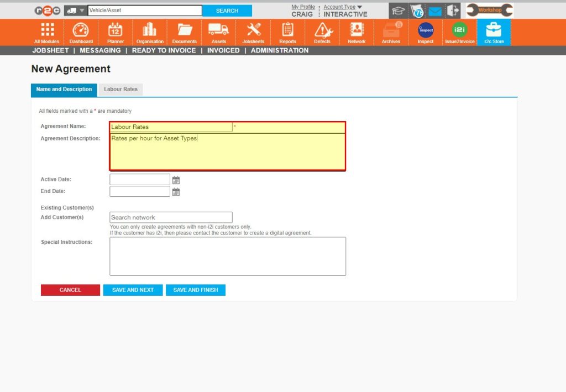566x392 pixels.
Task: Open the Dashboard module
Action: tap(81, 33)
